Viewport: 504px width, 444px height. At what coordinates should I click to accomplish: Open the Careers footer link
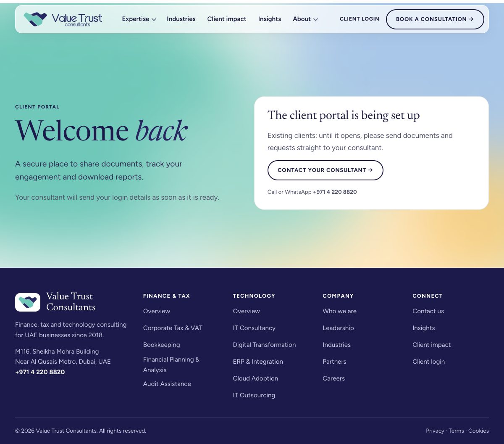pyautogui.click(x=333, y=378)
